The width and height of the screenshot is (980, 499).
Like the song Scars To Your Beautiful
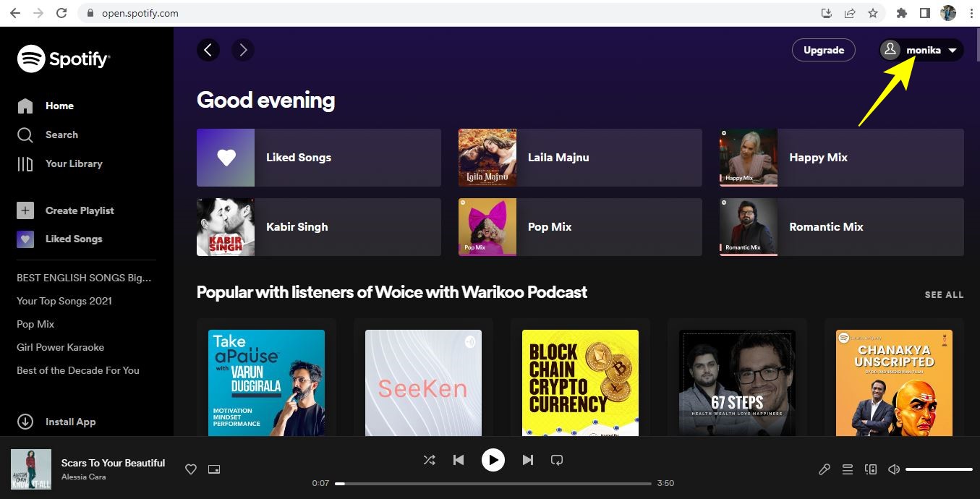(190, 469)
